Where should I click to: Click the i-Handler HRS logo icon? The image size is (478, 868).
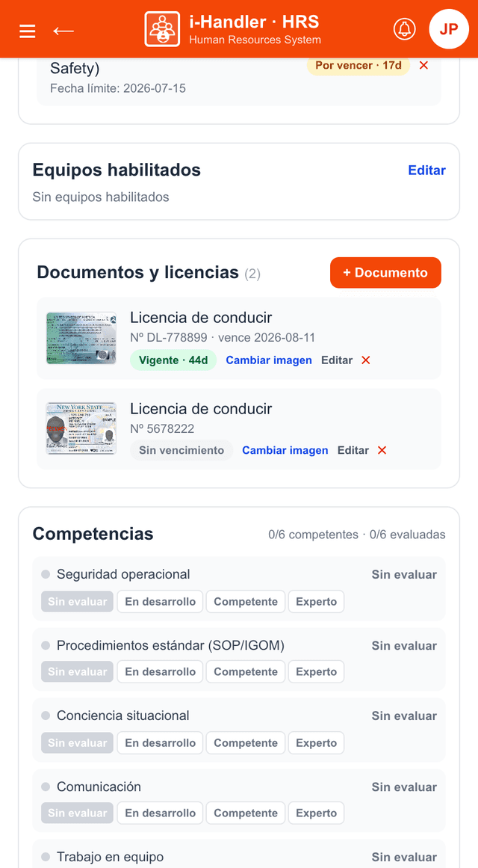162,29
